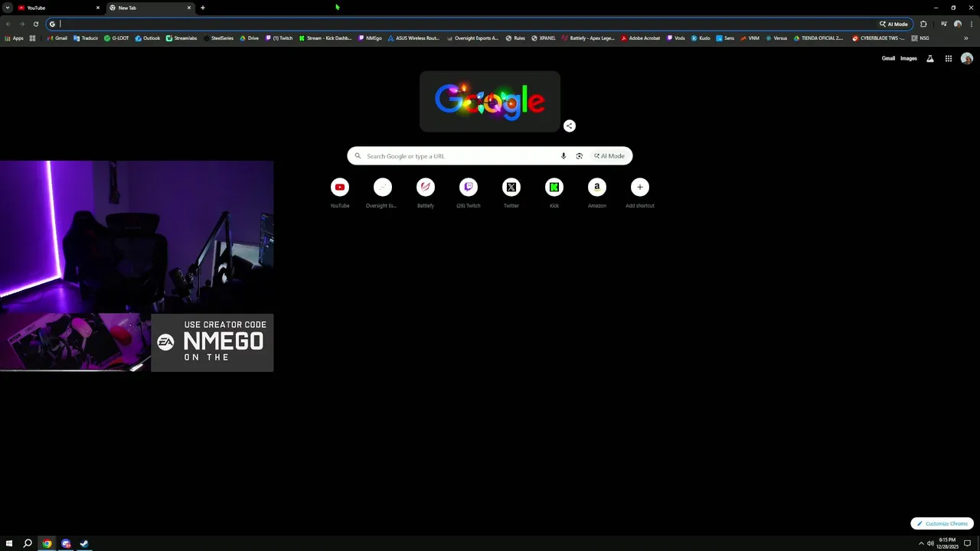
Task: Click the Customize Chrome button
Action: 942,523
